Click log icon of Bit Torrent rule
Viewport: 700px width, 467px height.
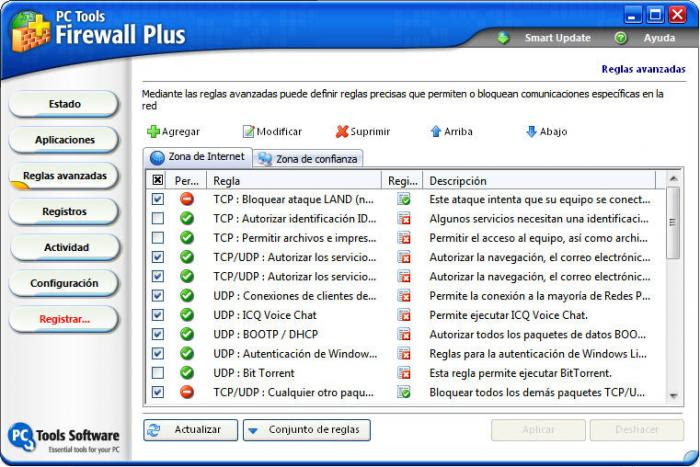tap(404, 373)
